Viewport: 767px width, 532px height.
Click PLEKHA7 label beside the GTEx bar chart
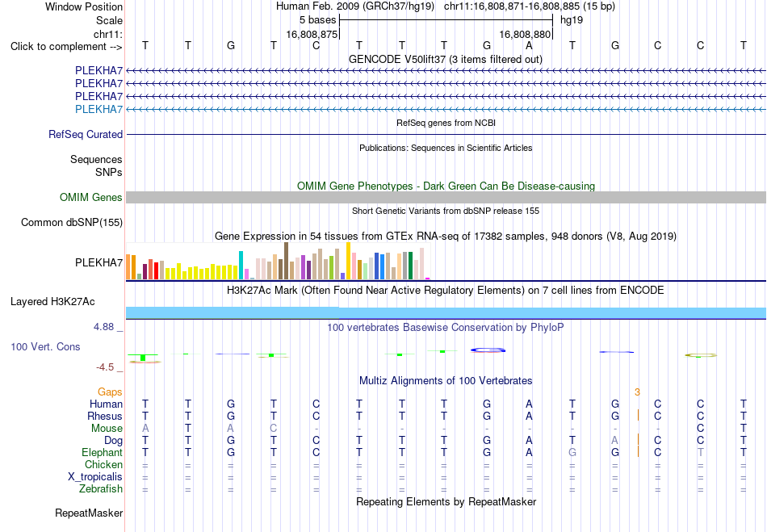pos(98,262)
